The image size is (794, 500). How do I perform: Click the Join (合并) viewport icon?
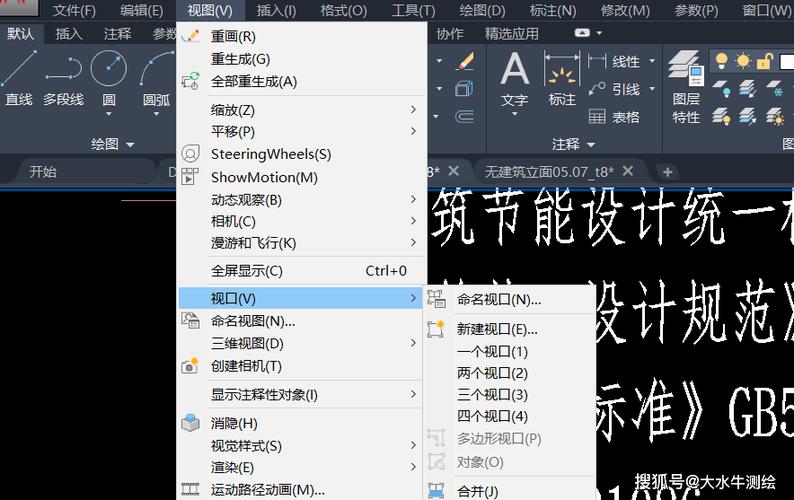[436, 490]
